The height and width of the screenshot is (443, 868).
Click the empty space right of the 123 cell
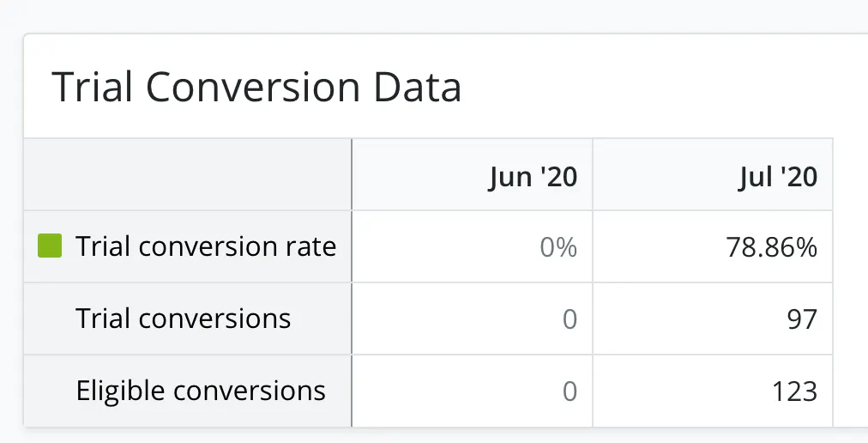tap(850, 392)
